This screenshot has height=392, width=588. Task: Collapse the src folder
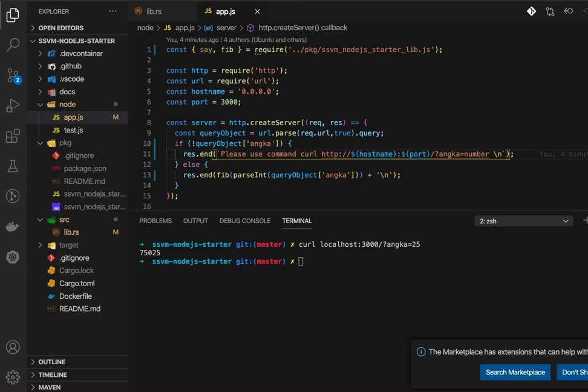78,220
